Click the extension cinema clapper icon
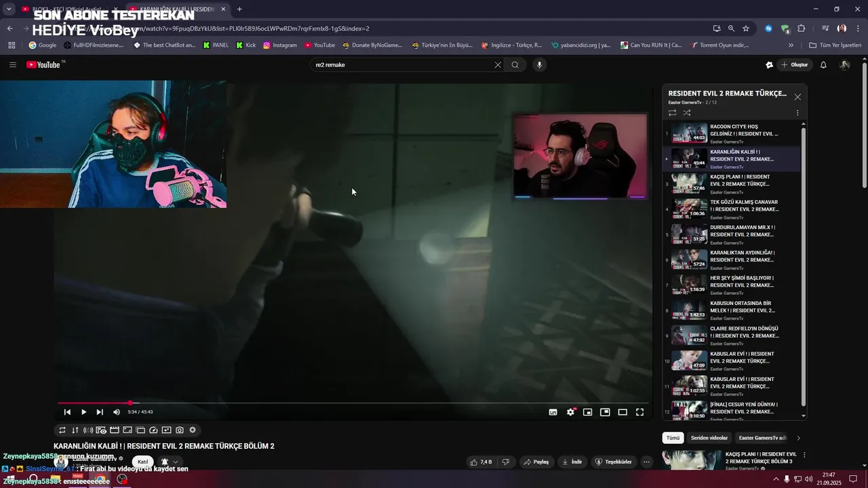 point(115,430)
